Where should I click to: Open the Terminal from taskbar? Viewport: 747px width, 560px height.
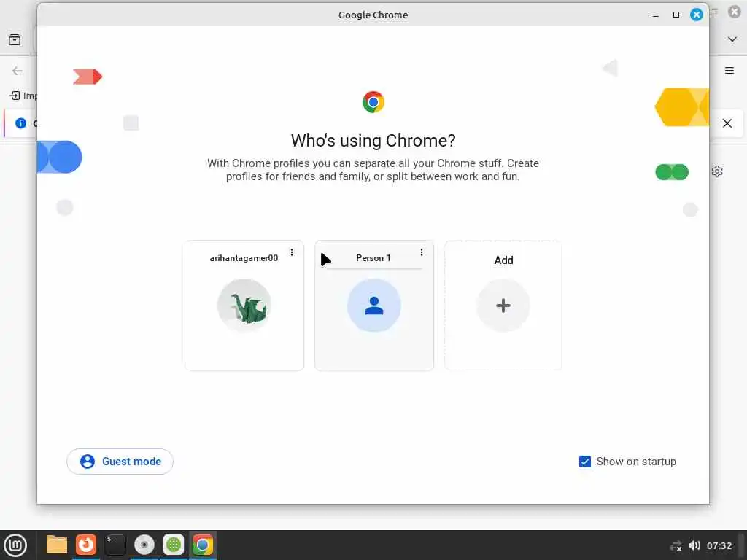(x=115, y=545)
